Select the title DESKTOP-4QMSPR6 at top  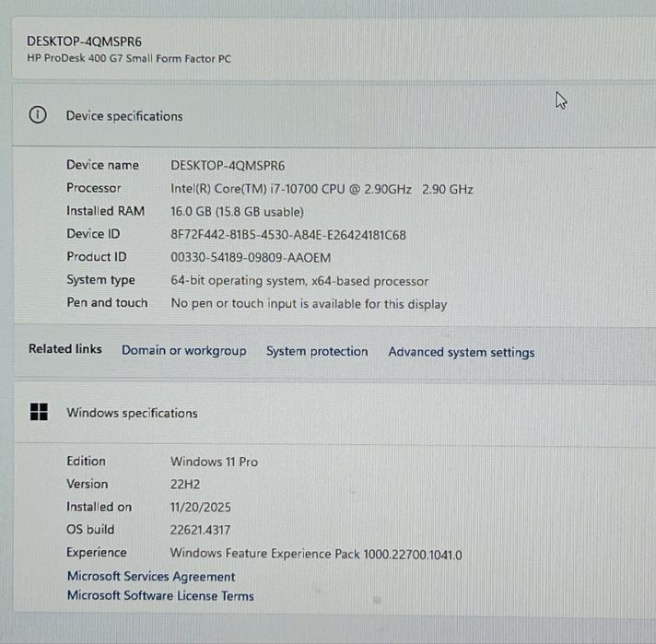(x=84, y=41)
